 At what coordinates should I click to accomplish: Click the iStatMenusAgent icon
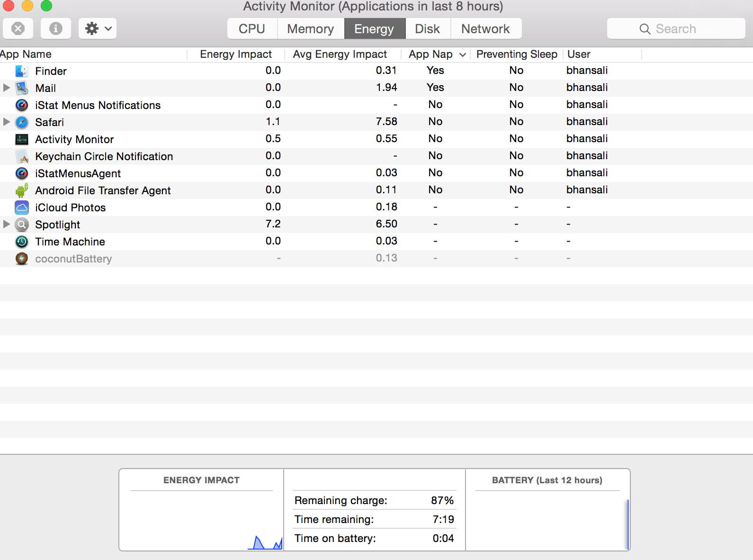coord(22,173)
